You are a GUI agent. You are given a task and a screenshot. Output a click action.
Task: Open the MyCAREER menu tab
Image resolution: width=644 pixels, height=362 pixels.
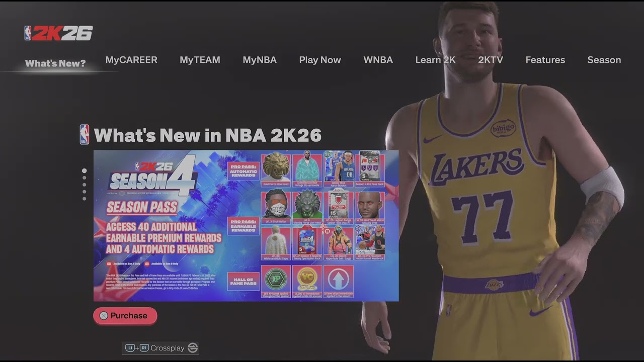tap(131, 60)
